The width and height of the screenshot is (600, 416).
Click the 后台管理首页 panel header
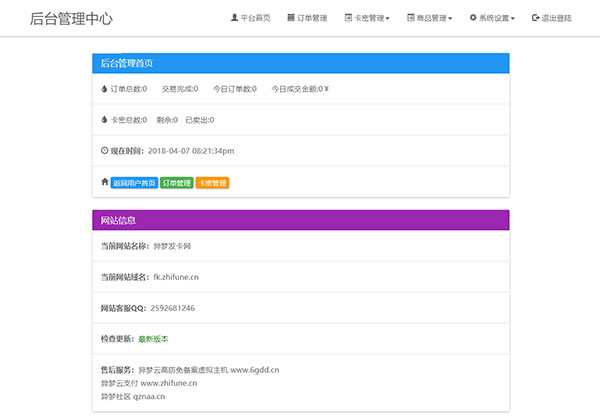[301, 63]
